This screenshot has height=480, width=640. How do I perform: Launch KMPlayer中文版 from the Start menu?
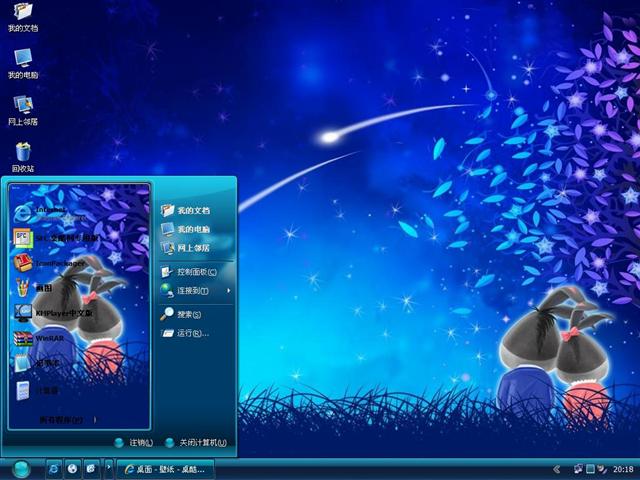click(54, 313)
